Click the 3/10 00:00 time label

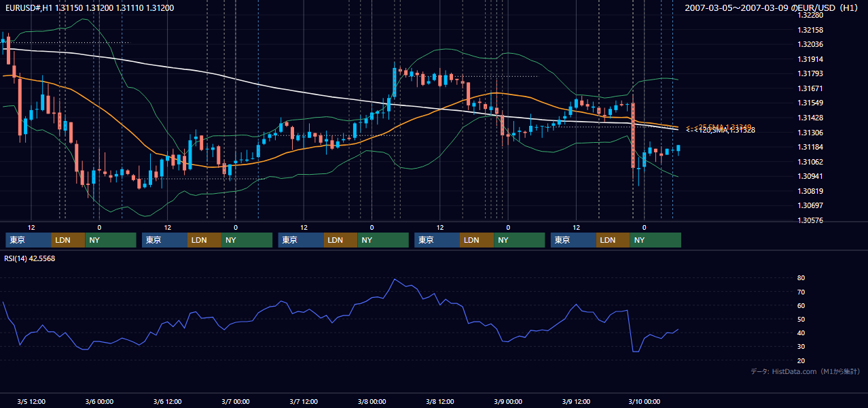(644, 401)
